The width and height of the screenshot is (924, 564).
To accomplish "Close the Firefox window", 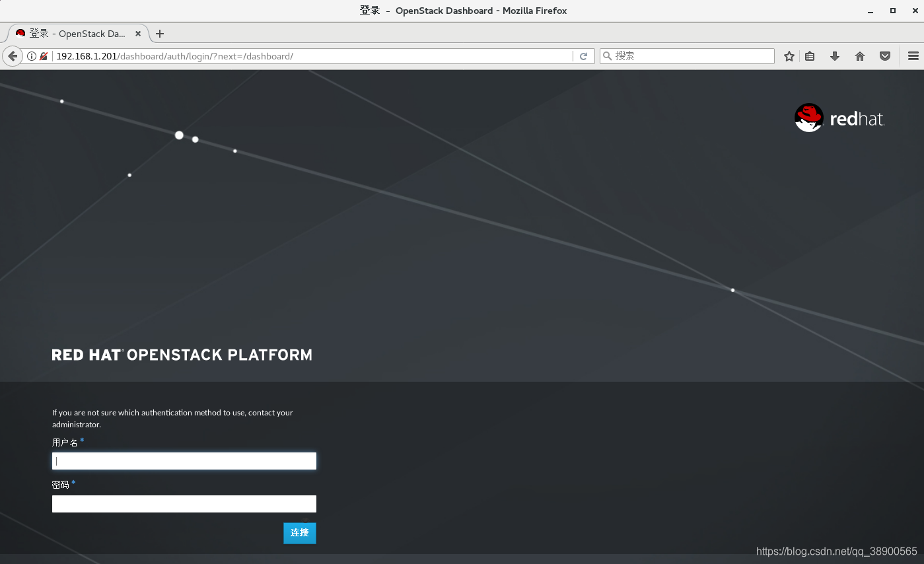I will (x=915, y=11).
